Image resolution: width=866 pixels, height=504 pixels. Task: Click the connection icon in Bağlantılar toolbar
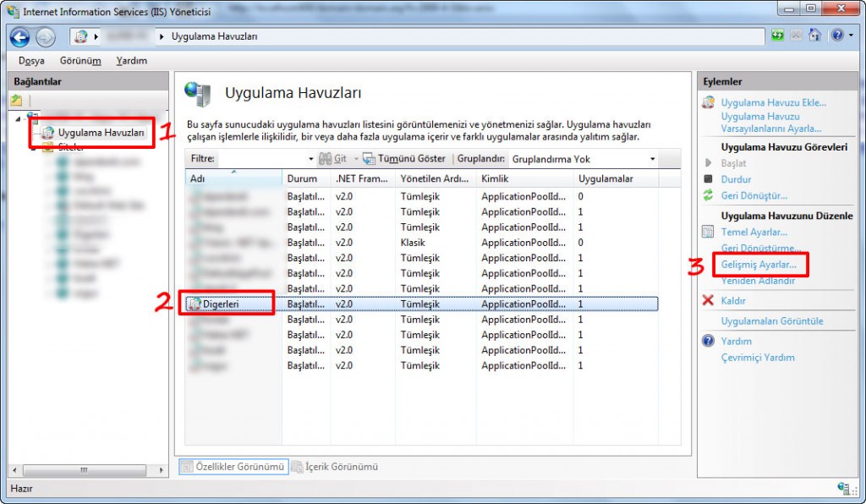pyautogui.click(x=17, y=101)
